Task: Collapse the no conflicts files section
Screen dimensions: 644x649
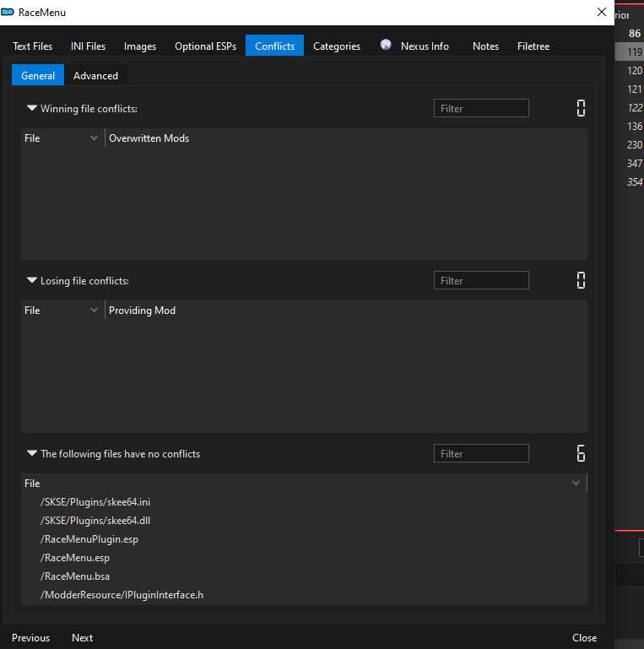Action: 32,454
